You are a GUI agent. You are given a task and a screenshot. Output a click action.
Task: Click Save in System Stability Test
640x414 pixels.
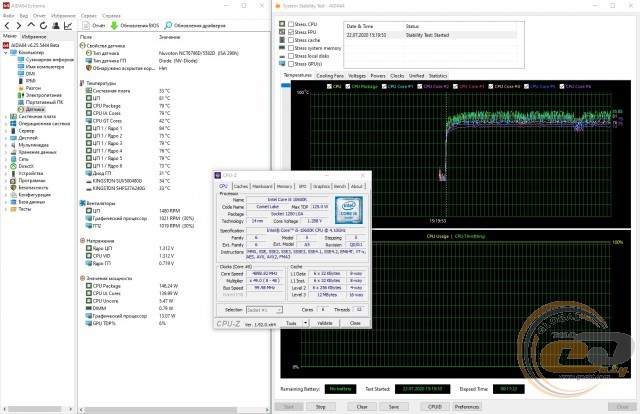(394, 407)
